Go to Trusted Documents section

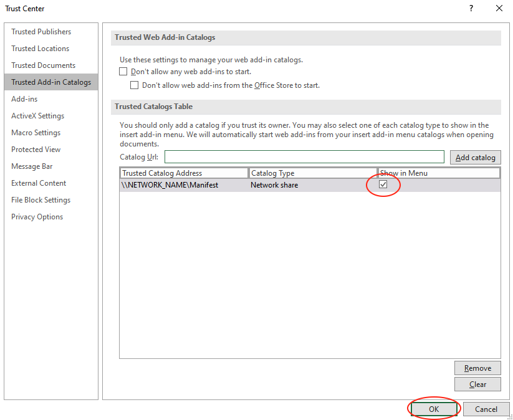[x=43, y=65]
